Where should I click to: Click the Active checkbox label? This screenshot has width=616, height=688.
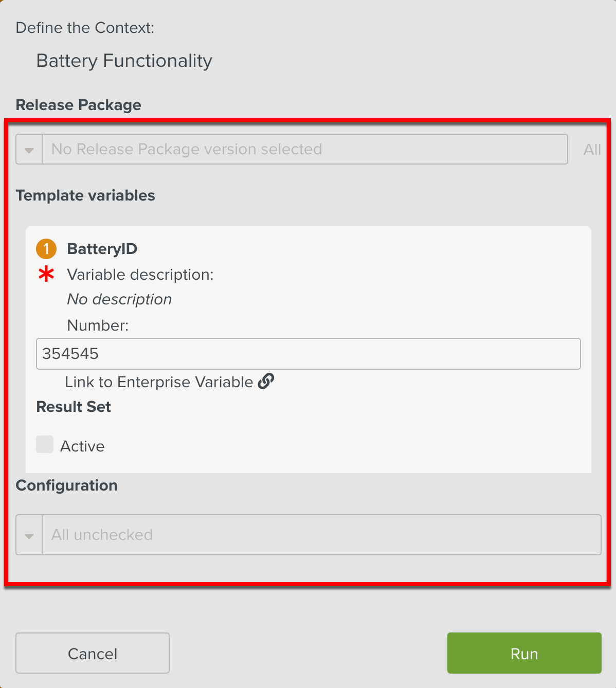(x=82, y=446)
